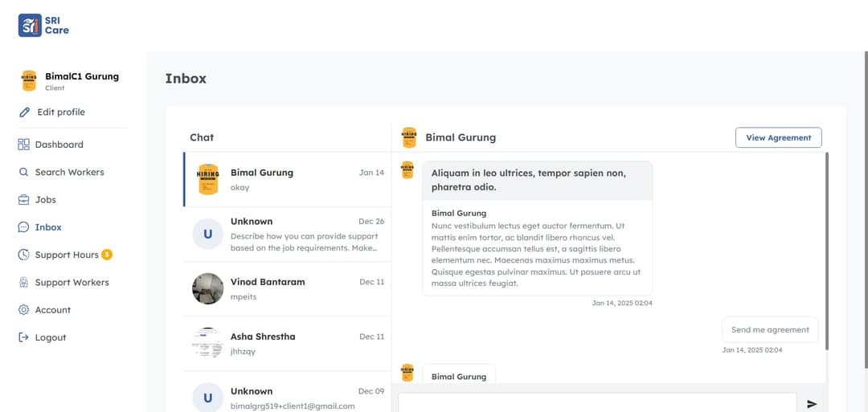Click Vinod Bantaram's profile photo
The image size is (868, 412).
tap(208, 289)
